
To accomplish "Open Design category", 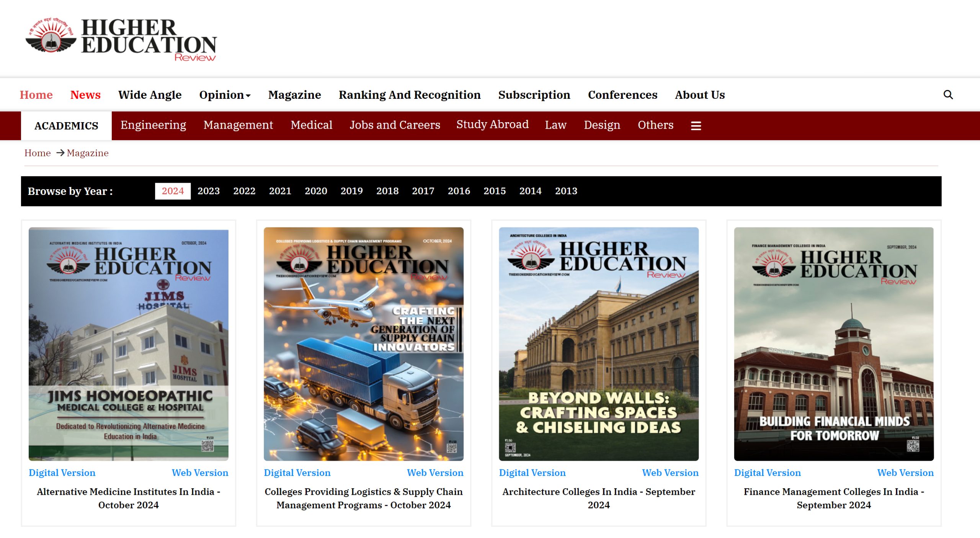I will point(602,125).
